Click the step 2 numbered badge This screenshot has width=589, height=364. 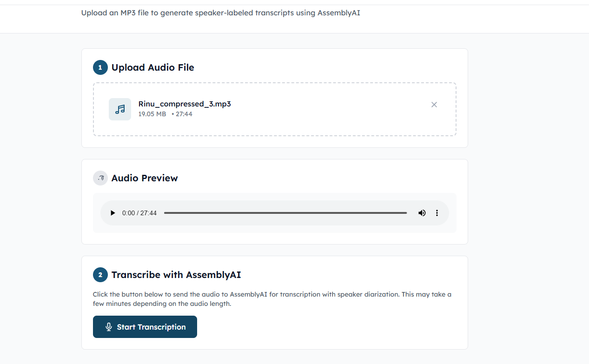pyautogui.click(x=100, y=274)
